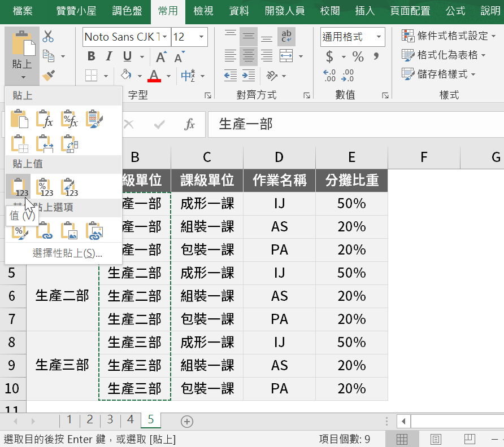Choose Paste Formulas (fx) option
Image resolution: width=504 pixels, height=447 pixels.
point(44,119)
